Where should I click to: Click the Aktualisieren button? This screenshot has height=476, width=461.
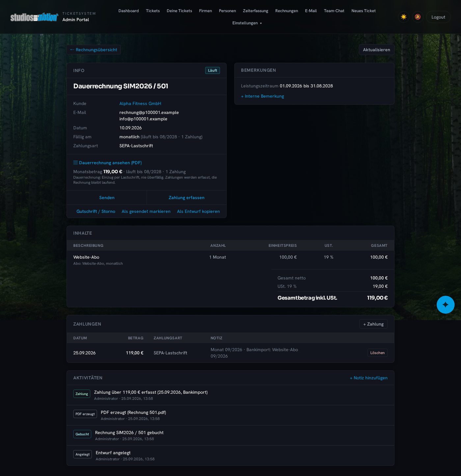click(376, 50)
